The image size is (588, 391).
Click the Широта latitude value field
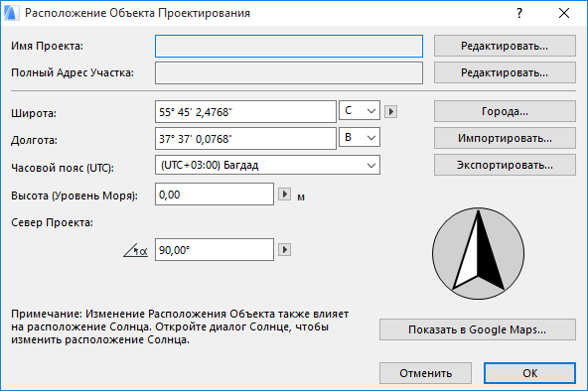[245, 111]
